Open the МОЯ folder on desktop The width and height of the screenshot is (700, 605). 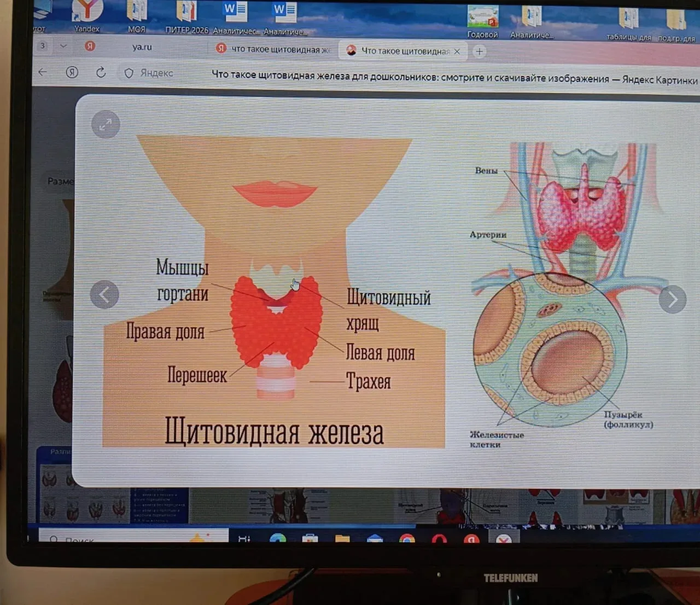point(137,15)
